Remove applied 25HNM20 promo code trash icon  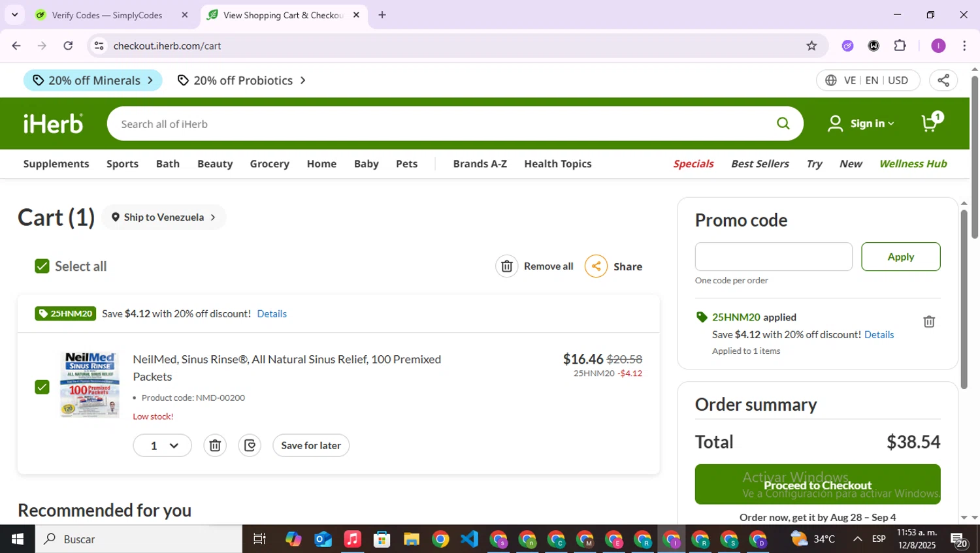(929, 321)
